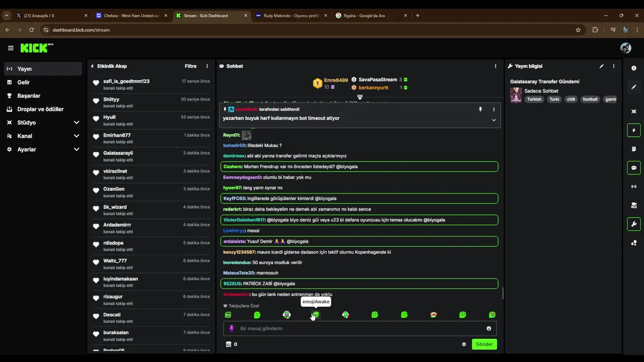Open the Etkinlik Akışı three-dot menu
The image size is (644, 362).
[207, 66]
